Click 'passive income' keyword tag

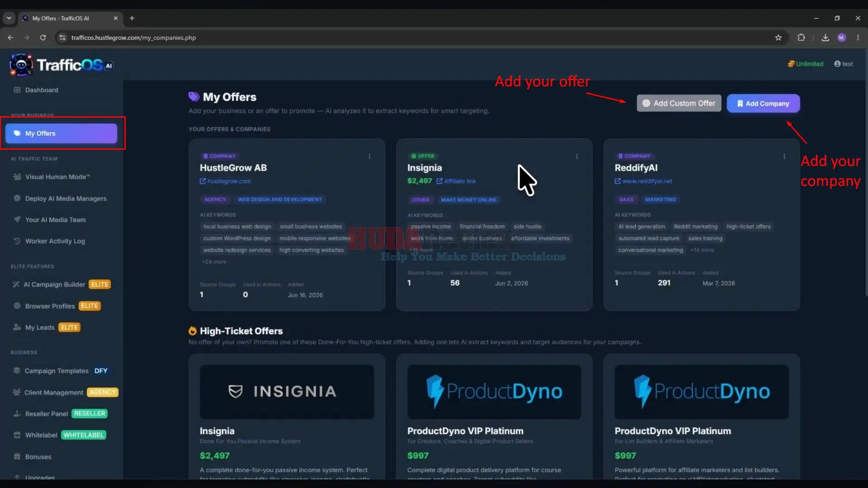tap(431, 227)
